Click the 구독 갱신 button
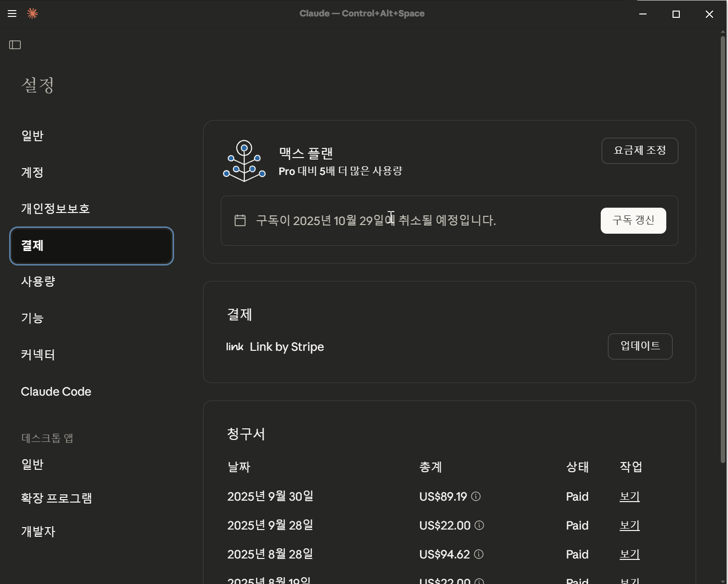The width and height of the screenshot is (728, 584). point(634,221)
